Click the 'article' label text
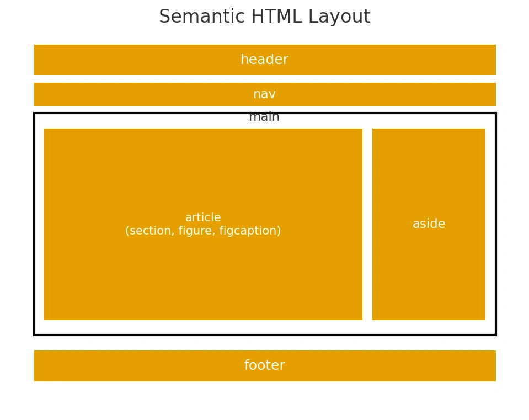This screenshot has height=420, width=529. pos(203,217)
